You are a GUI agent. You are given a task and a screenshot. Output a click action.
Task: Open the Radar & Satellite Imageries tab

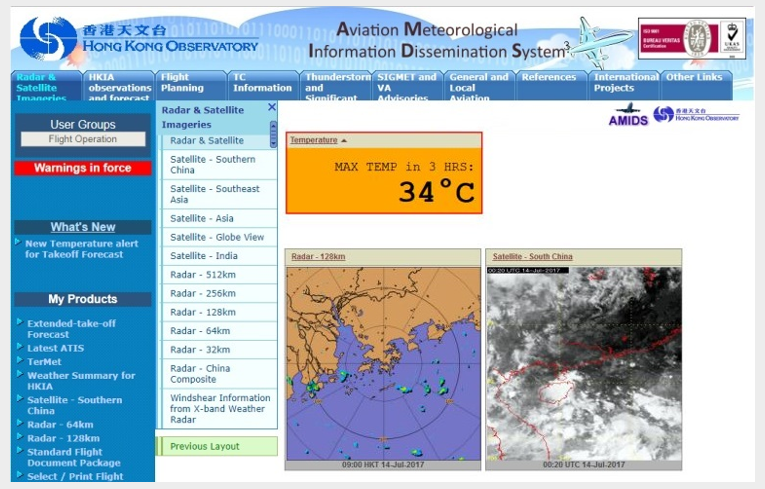tap(45, 87)
